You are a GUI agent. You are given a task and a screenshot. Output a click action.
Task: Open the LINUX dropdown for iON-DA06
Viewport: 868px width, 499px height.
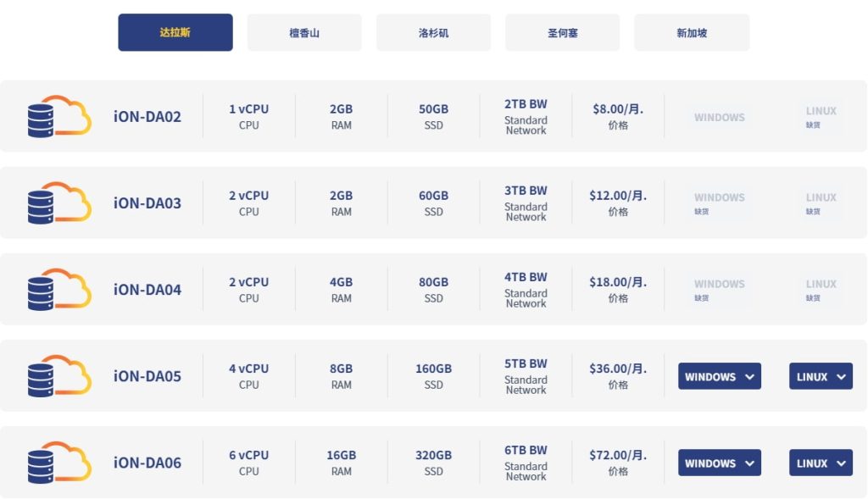(821, 463)
